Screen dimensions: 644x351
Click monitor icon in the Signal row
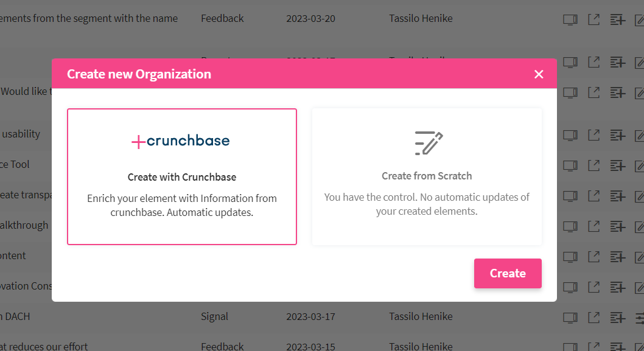[570, 317]
